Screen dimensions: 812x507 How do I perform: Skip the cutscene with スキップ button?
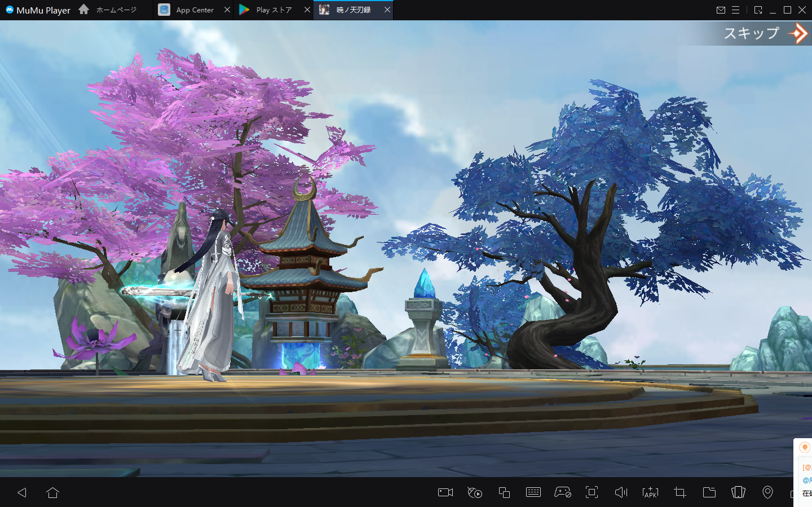pyautogui.click(x=766, y=33)
